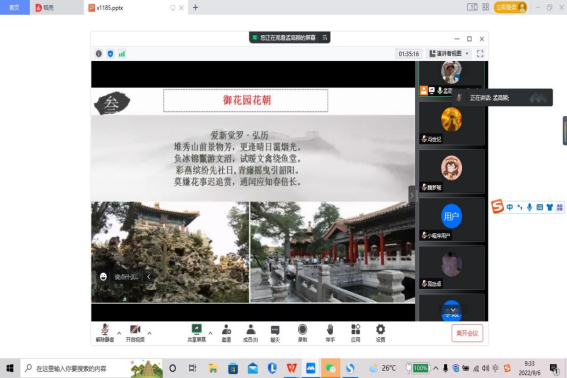Select participant tile with golden avatar
This screenshot has height=378, width=567.
coord(452,123)
